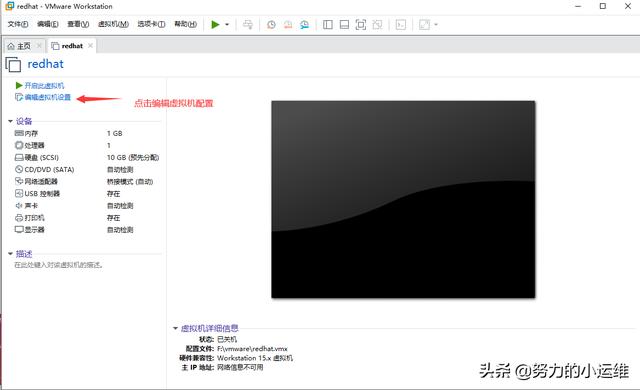The height and width of the screenshot is (390, 640).
Task: Select the CD/DVD (SATA) device row
Action: (x=87, y=169)
